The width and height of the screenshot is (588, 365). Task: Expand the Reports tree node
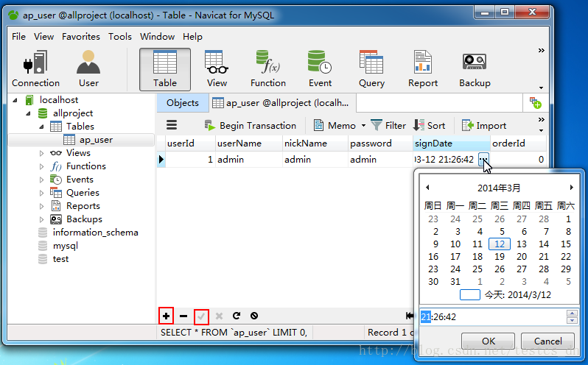point(41,206)
